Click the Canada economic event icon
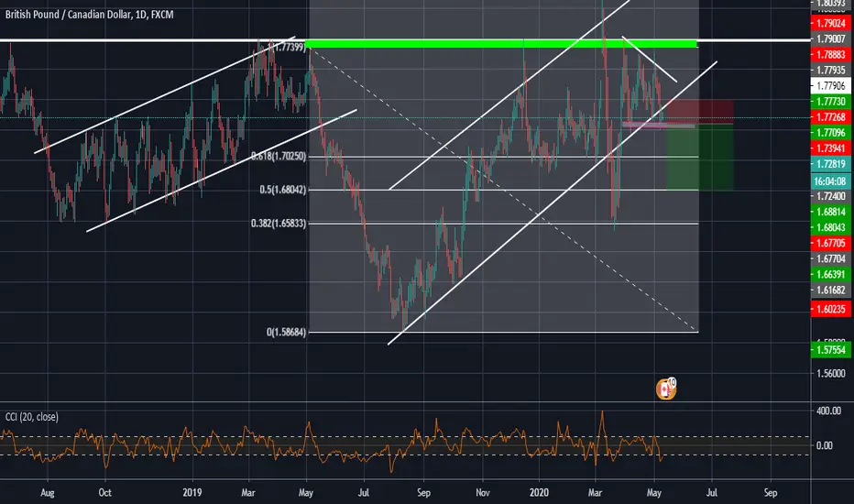The width and height of the screenshot is (854, 504). 665,389
